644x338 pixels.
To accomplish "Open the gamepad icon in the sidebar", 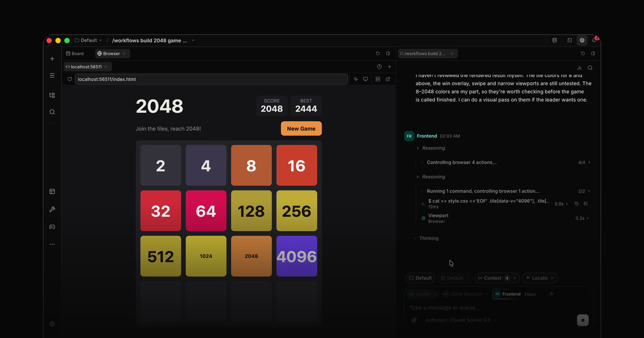I will [x=52, y=227].
